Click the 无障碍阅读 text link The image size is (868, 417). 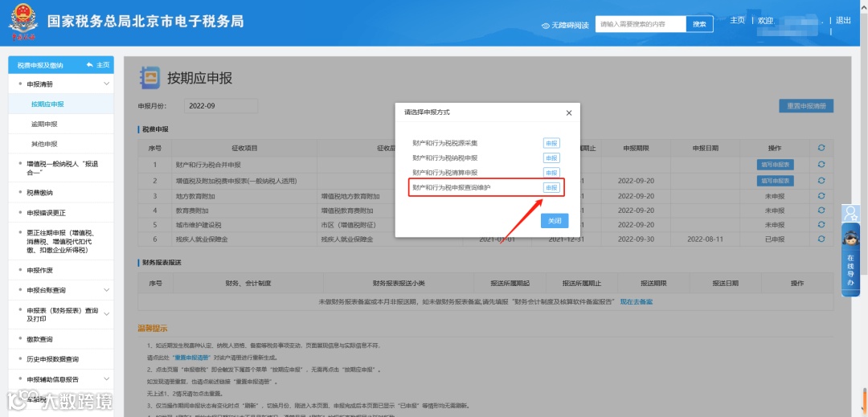pyautogui.click(x=570, y=26)
